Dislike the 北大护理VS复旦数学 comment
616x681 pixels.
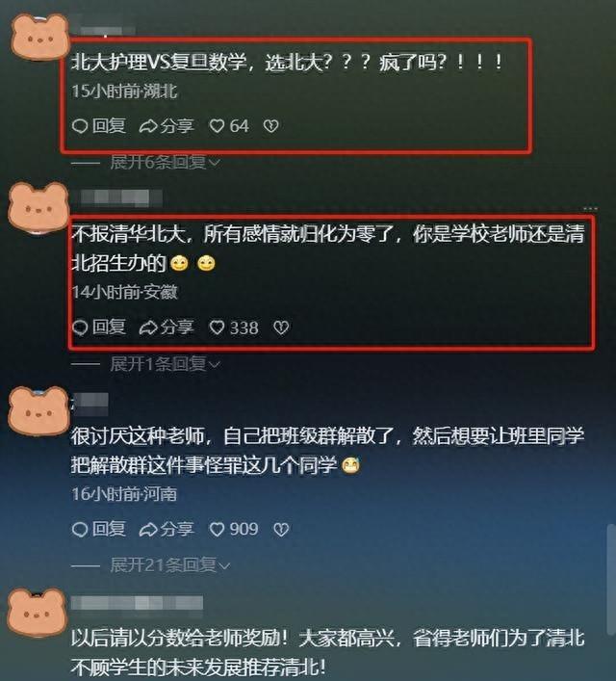tap(270, 126)
